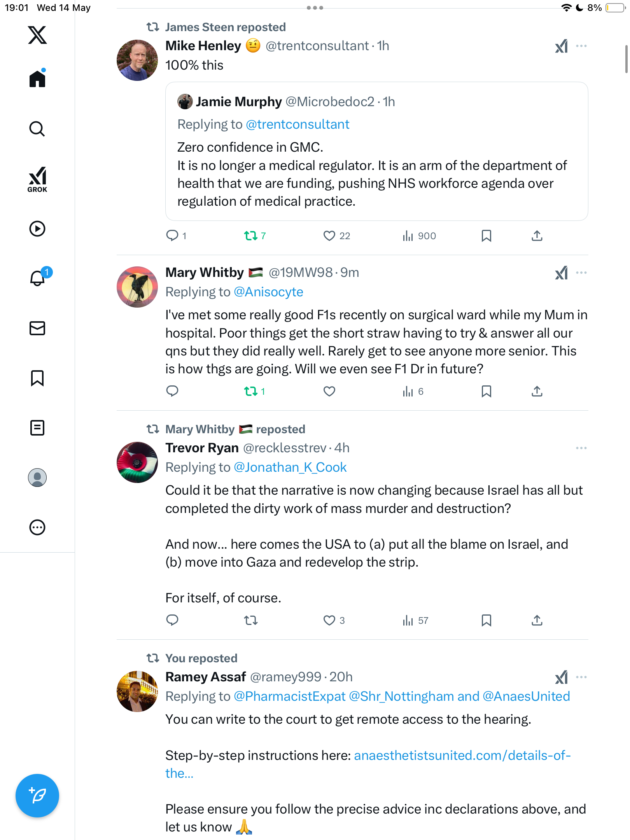Open Lists from the sidebar
Image resolution: width=630 pixels, height=840 pixels.
[37, 428]
